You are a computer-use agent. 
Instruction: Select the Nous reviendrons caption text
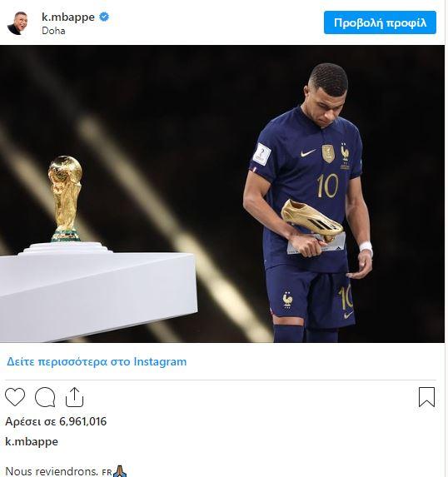point(52,471)
